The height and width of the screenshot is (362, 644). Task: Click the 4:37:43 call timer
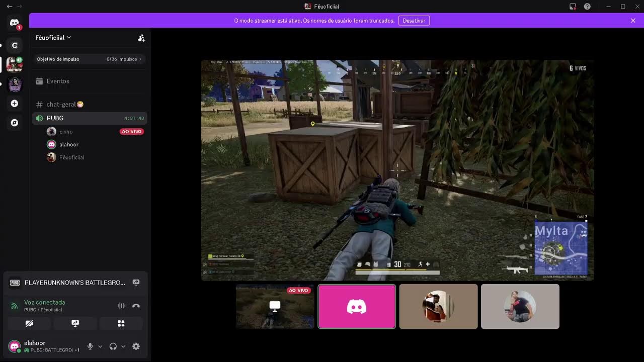[134, 119]
